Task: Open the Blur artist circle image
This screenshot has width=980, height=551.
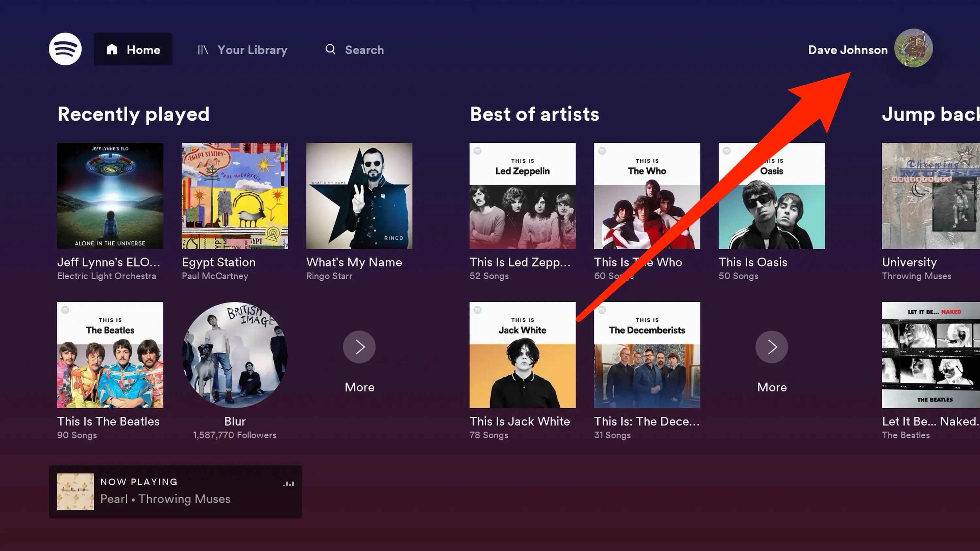Action: pos(235,355)
